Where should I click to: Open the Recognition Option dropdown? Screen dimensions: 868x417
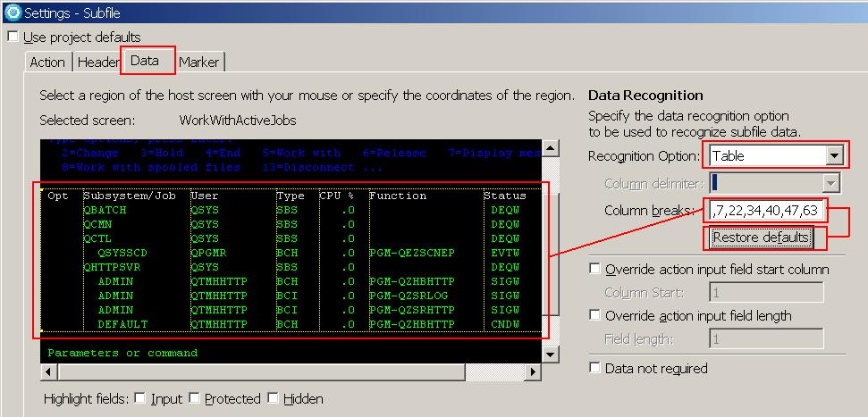coord(834,156)
